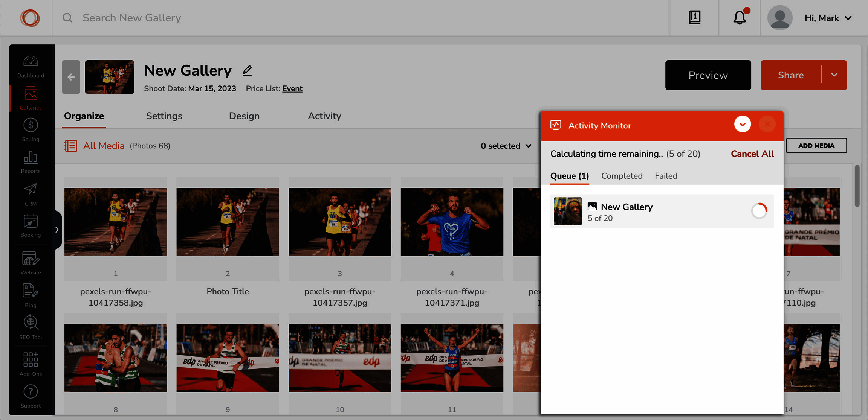The width and height of the screenshot is (868, 420).
Task: Open the Event price list link
Action: (292, 88)
